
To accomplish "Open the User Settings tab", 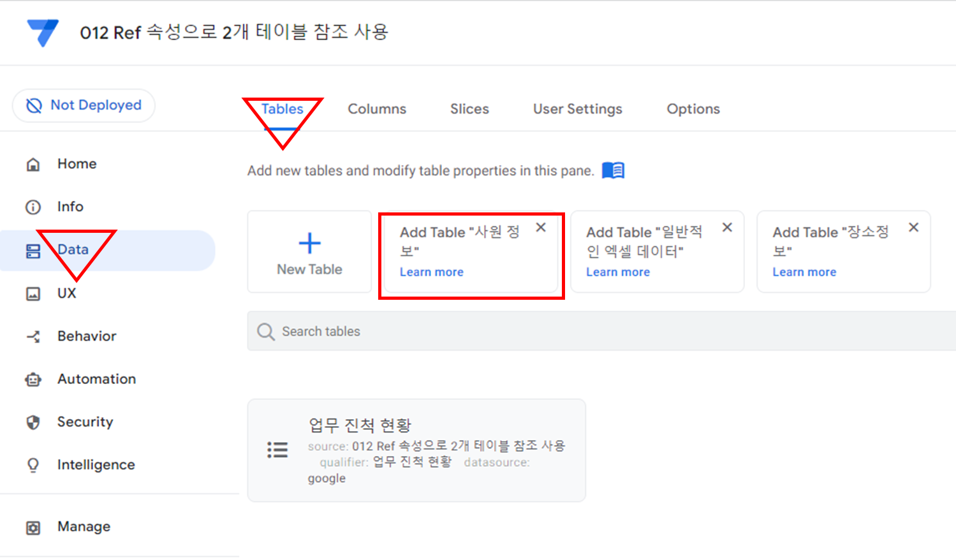I will tap(577, 108).
